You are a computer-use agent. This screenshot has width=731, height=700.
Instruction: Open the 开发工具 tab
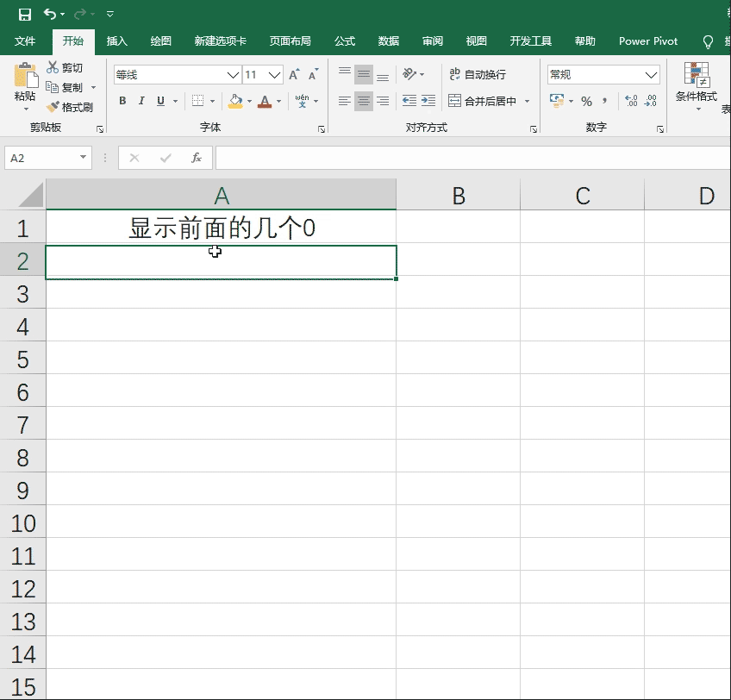pos(530,41)
